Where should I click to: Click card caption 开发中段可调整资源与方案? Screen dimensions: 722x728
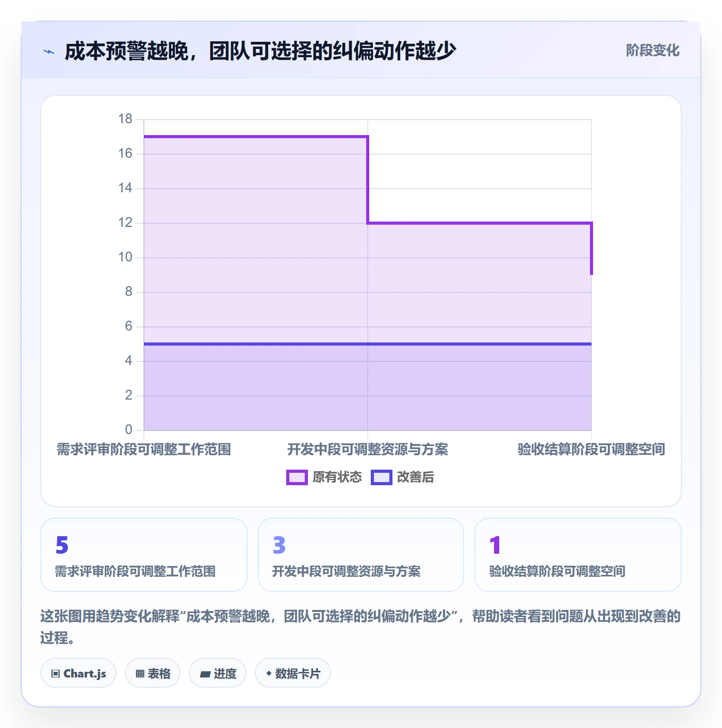point(347,571)
